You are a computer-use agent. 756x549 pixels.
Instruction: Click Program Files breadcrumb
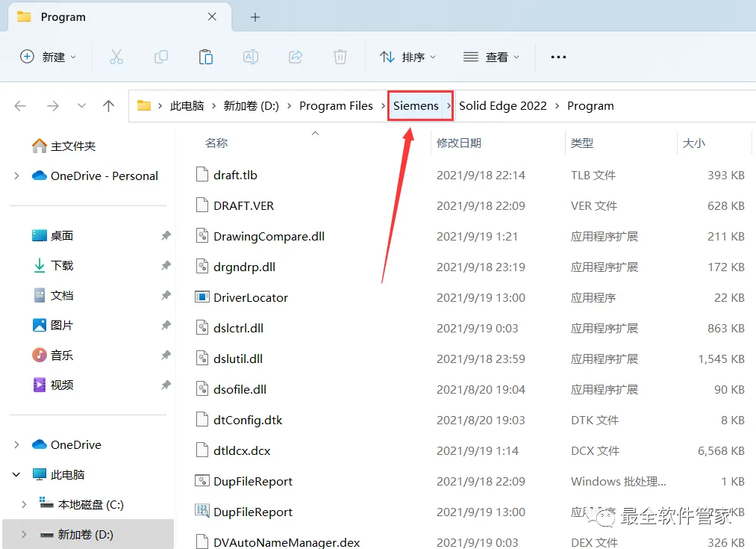[336, 105]
